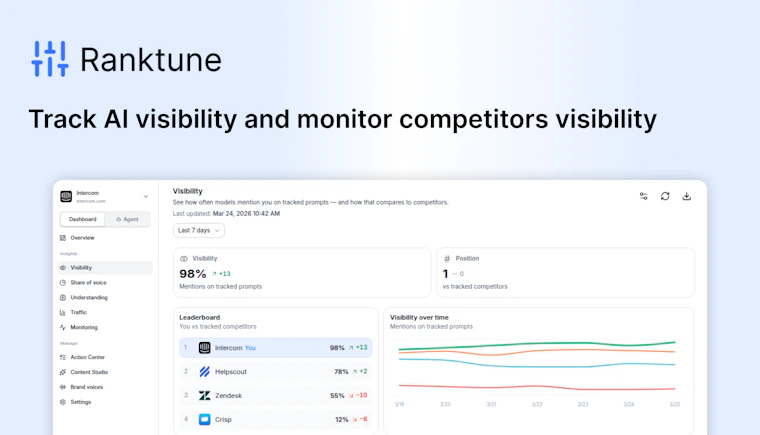Select the Zendesk leaderboard row
760x435 pixels.
point(276,396)
